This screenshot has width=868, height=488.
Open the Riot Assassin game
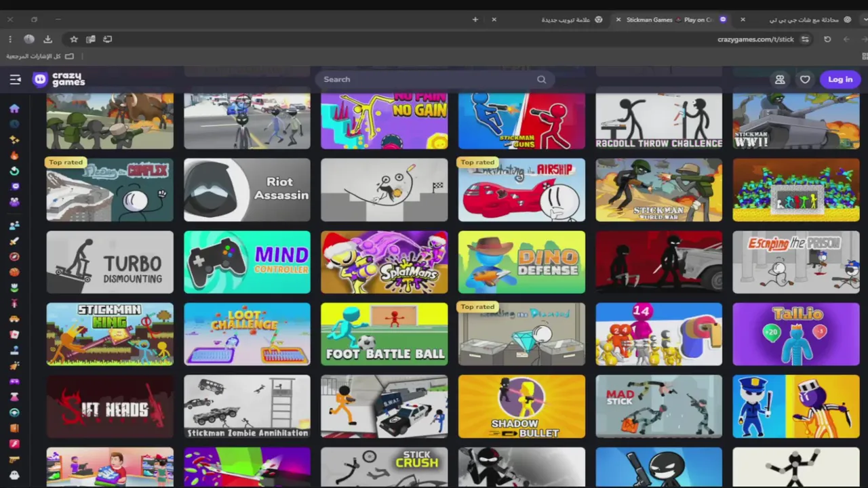point(247,190)
